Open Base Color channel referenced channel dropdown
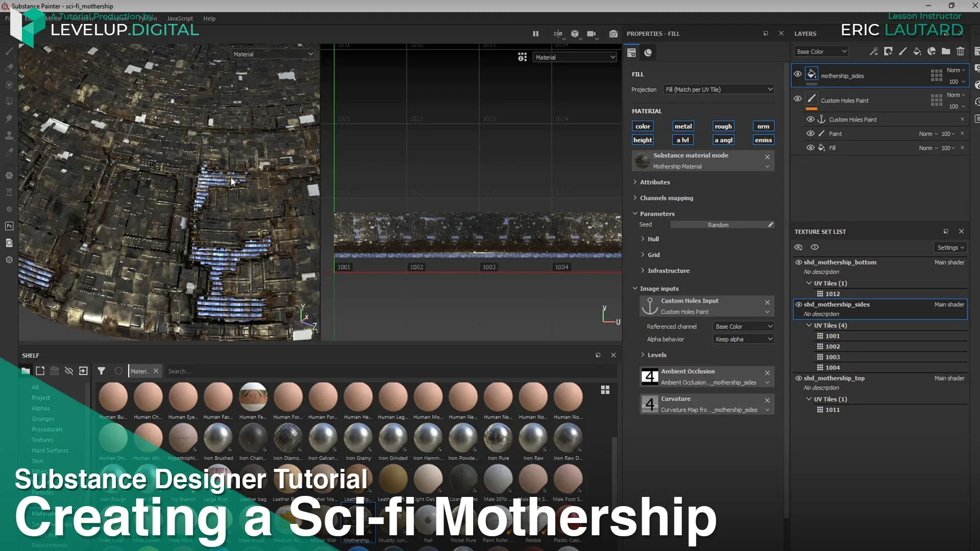This screenshot has width=980, height=551. coord(741,327)
